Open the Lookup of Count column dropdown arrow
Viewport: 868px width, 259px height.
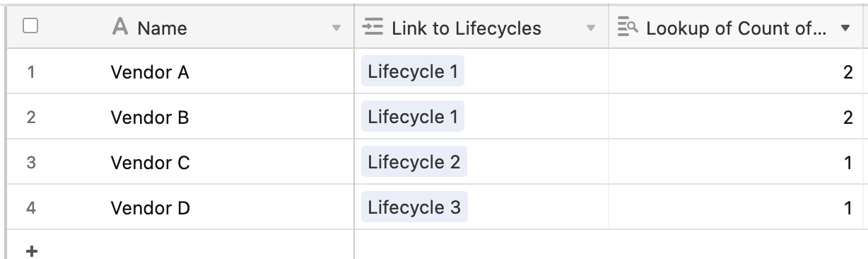click(845, 29)
